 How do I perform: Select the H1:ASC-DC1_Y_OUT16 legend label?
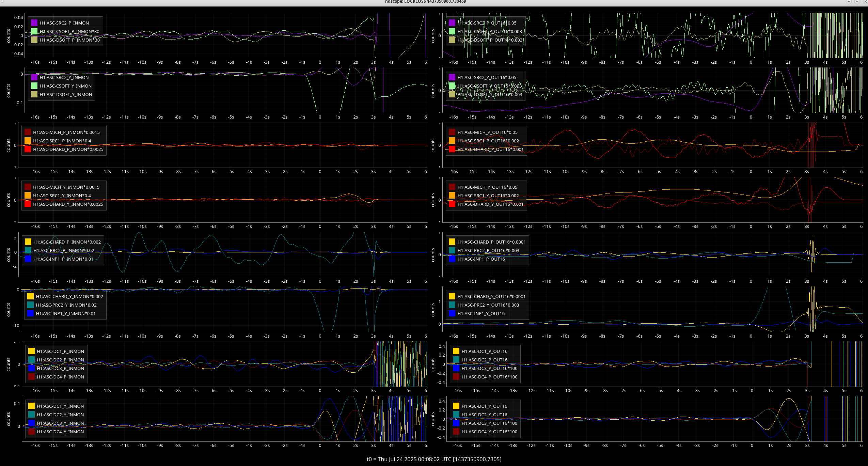point(484,406)
